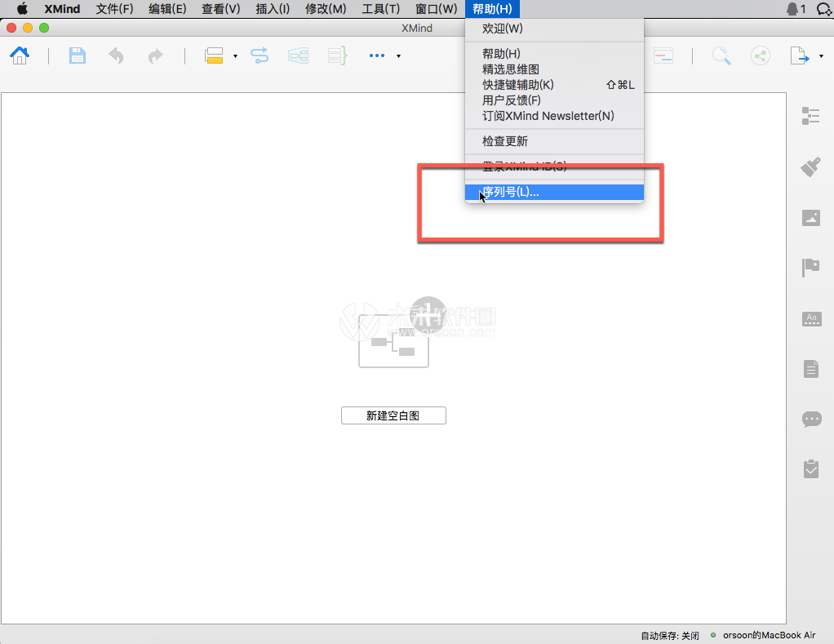Open the 插入(I) menu

point(273,9)
